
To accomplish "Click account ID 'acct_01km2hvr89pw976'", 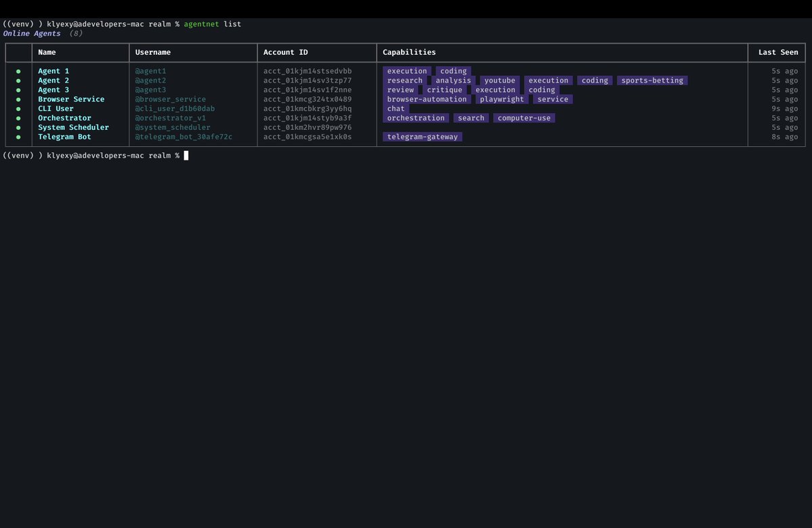I will point(307,127).
